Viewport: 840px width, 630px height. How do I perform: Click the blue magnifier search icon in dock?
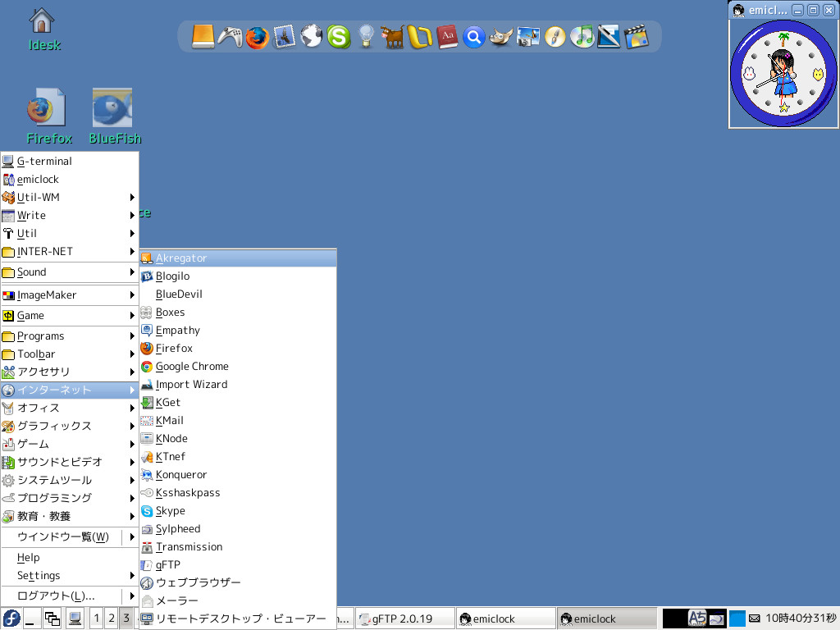(x=474, y=37)
